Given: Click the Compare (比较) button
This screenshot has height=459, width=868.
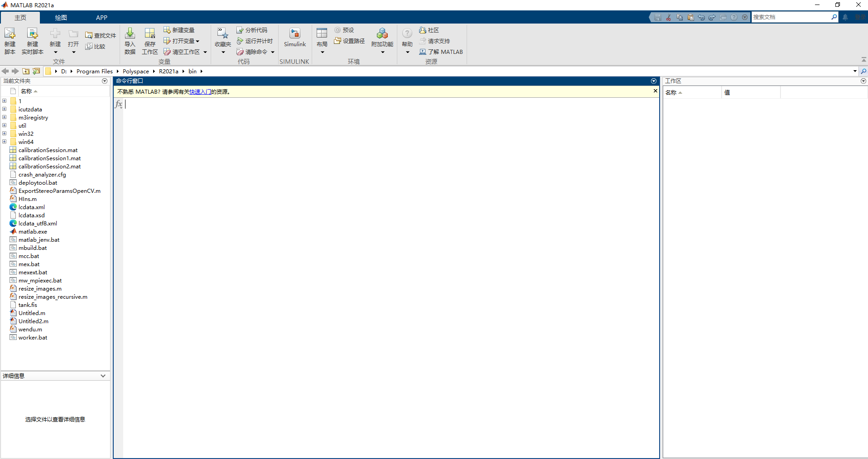Looking at the screenshot, I should pyautogui.click(x=96, y=46).
